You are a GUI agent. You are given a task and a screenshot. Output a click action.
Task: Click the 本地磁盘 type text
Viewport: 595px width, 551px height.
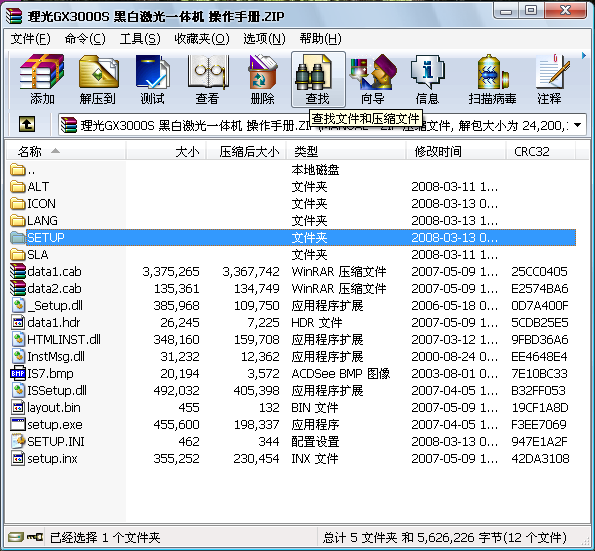pos(315,170)
